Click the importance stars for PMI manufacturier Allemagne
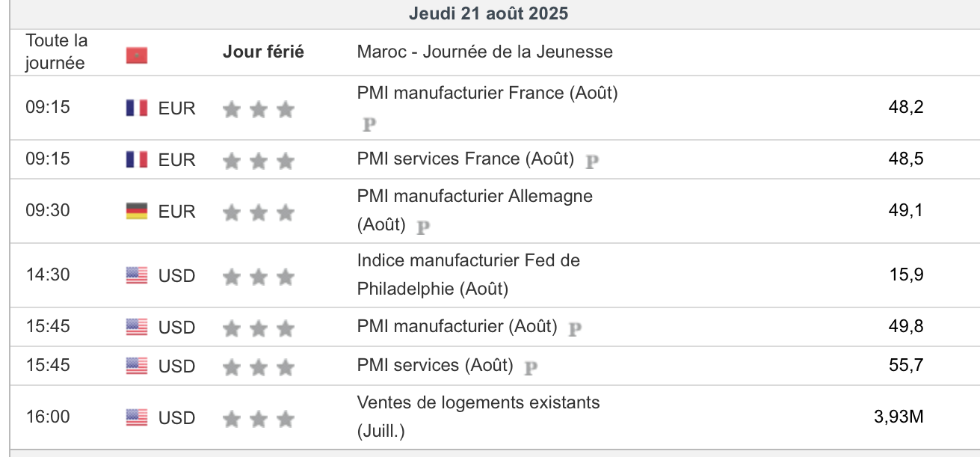Viewport: 980px width, 457px height. pyautogui.click(x=258, y=213)
